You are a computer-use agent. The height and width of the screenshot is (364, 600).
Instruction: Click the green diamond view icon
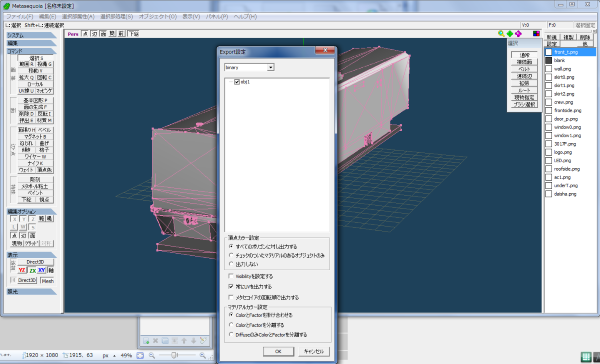[510, 34]
